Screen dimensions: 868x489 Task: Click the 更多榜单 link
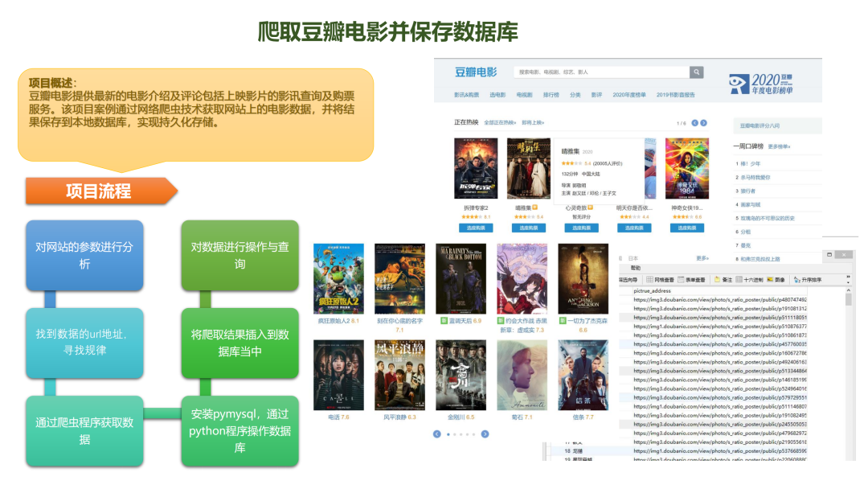pos(779,146)
